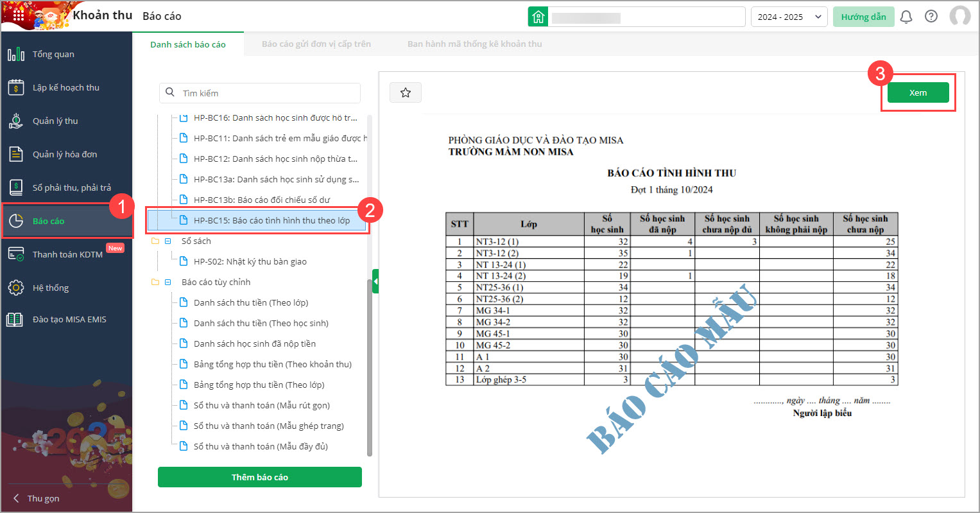Select Sổ thu và thanh toán (Mẫu rút gọn)
The width and height of the screenshot is (980, 513).
[262, 405]
